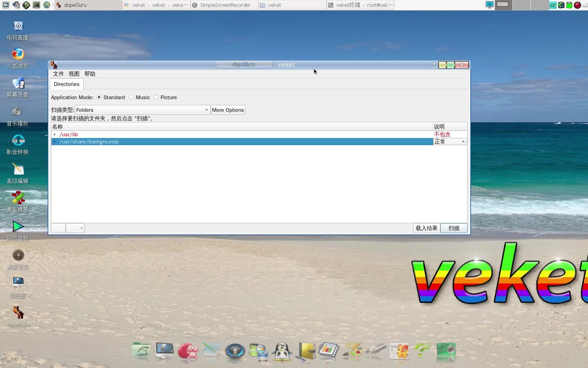This screenshot has width=588, height=368.
Task: Click the first workspace in pager
Action: pos(503,5)
